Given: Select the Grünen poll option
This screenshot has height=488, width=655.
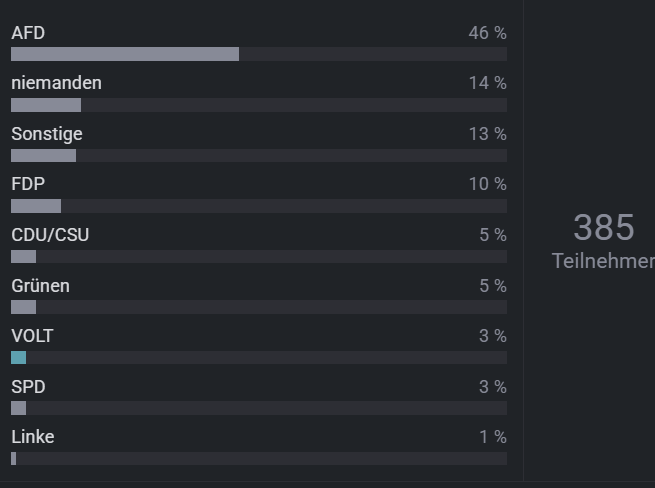Looking at the screenshot, I should (40, 286).
